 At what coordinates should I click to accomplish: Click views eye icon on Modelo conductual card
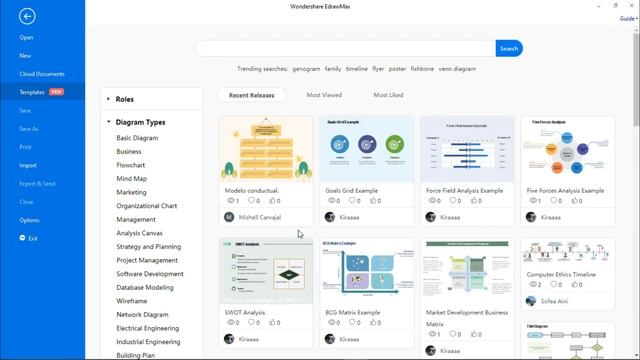pyautogui.click(x=231, y=200)
